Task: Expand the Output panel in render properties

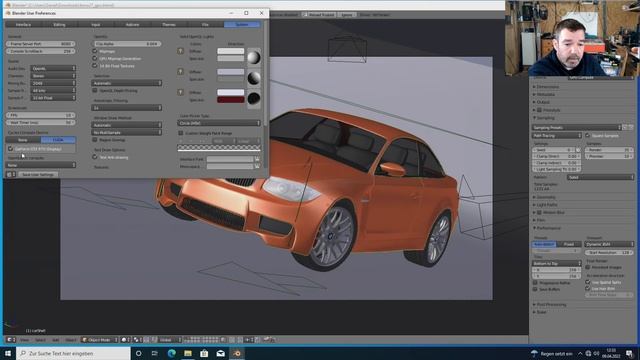Action: 543,102
